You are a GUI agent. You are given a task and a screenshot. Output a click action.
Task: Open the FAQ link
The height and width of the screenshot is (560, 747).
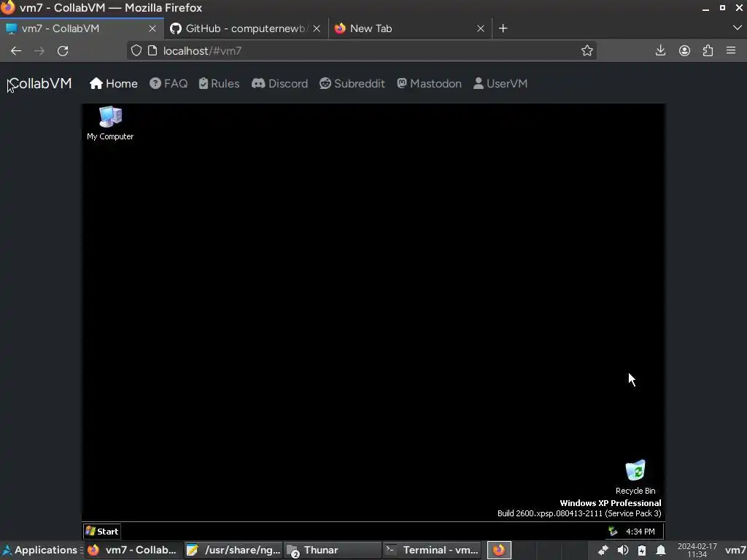169,84
